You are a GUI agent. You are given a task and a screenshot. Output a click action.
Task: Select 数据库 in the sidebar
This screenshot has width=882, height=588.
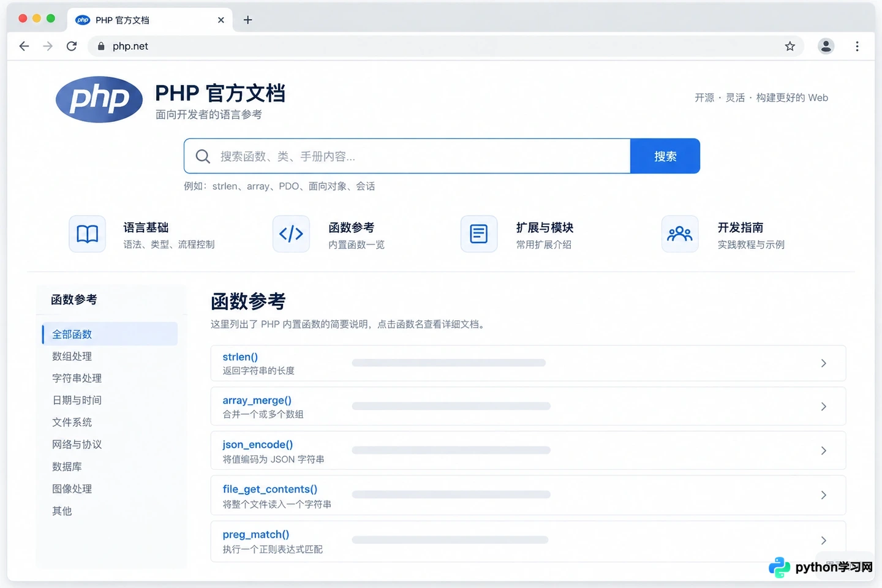tap(67, 466)
